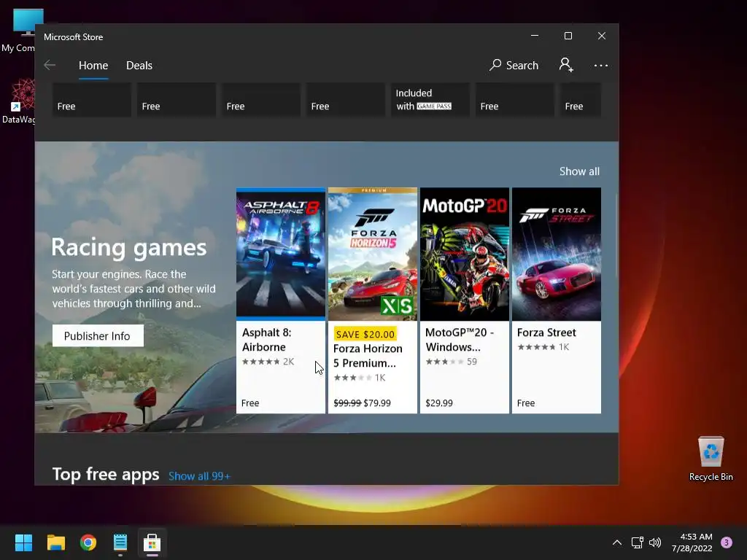The image size is (747, 560).
Task: Click the sign-in account icon
Action: (566, 65)
